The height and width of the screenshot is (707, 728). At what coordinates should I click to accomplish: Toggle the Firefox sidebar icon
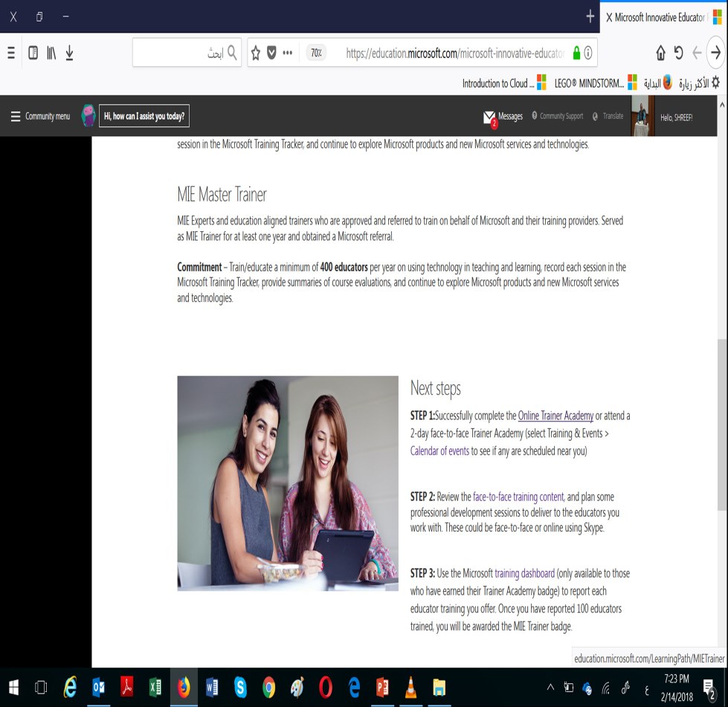[x=33, y=53]
